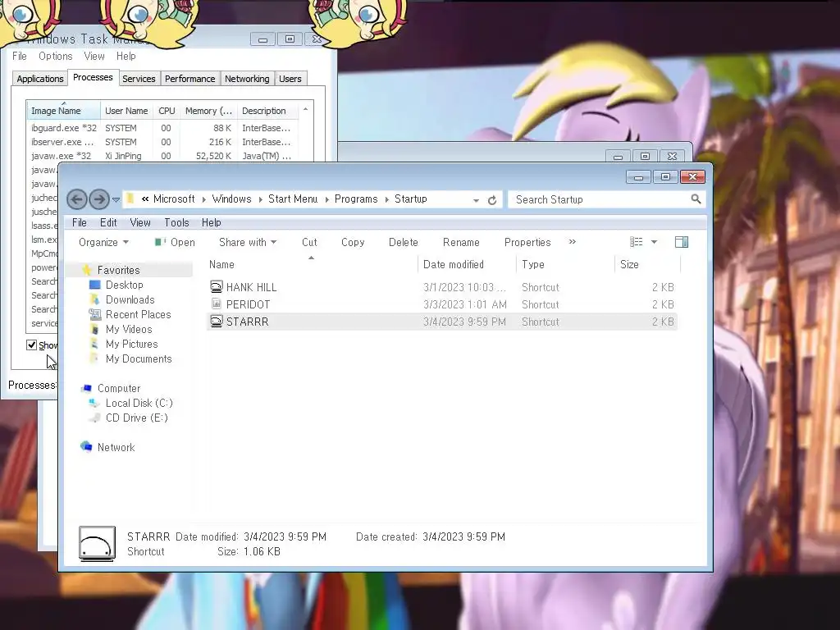This screenshot has height=630, width=840.
Task: Show more commands overflow chevron
Action: tap(572, 242)
